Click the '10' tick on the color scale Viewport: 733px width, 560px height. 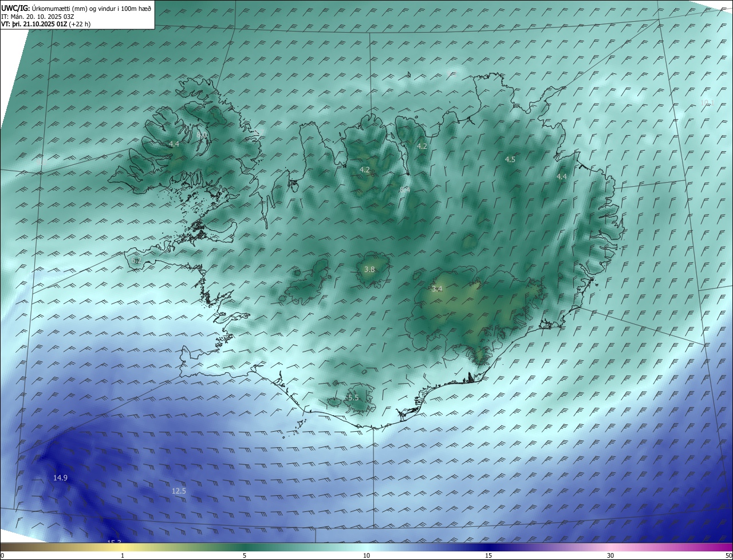click(x=366, y=555)
